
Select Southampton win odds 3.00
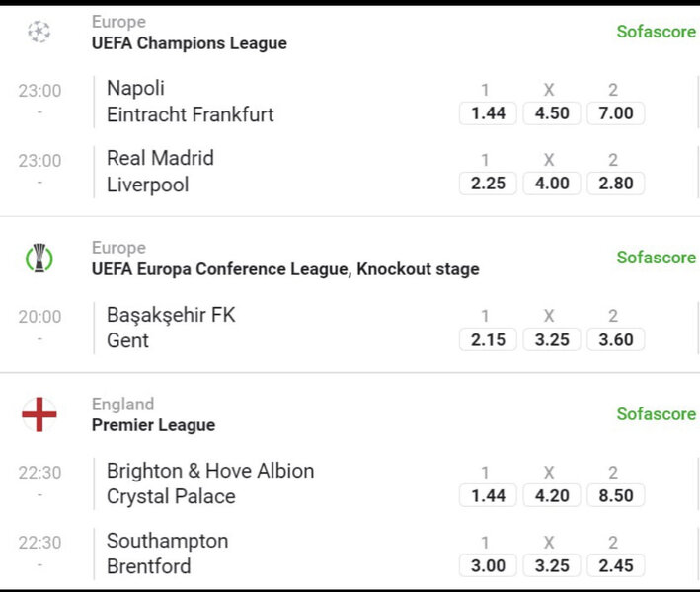pos(488,565)
